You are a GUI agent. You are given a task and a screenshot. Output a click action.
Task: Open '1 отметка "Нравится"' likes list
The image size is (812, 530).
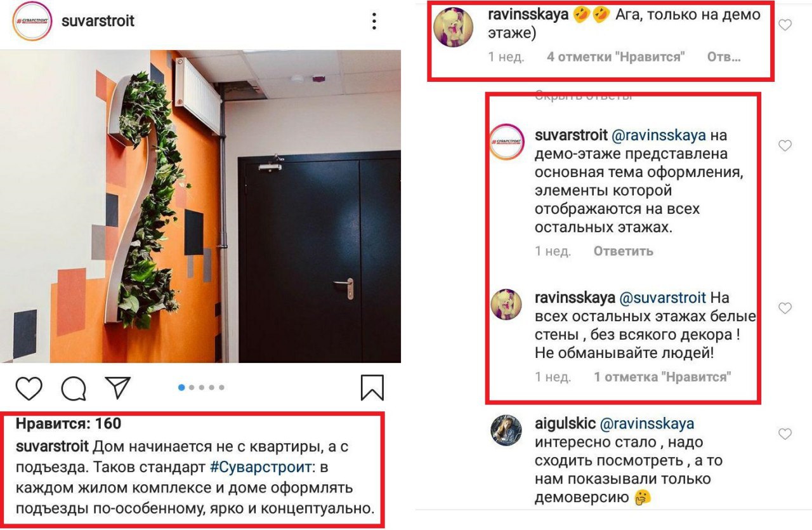662,377
